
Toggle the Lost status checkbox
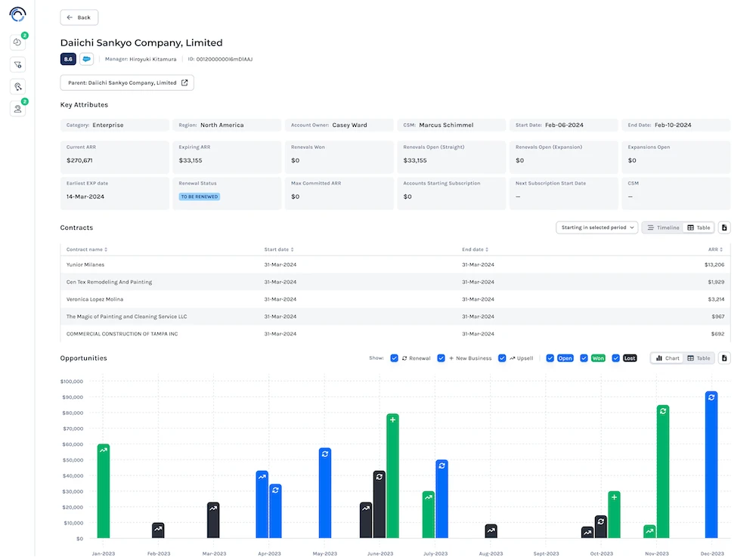pos(616,358)
